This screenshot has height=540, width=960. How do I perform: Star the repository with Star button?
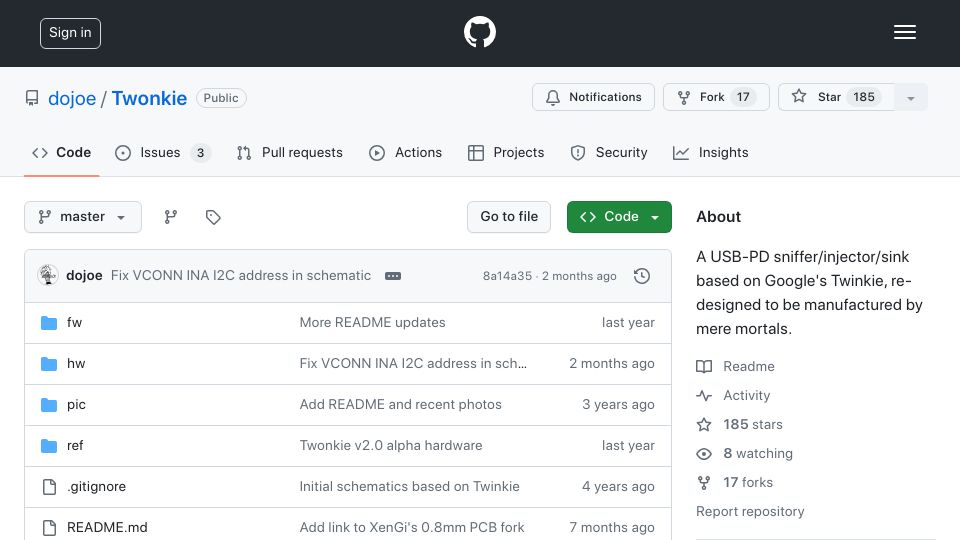[836, 97]
